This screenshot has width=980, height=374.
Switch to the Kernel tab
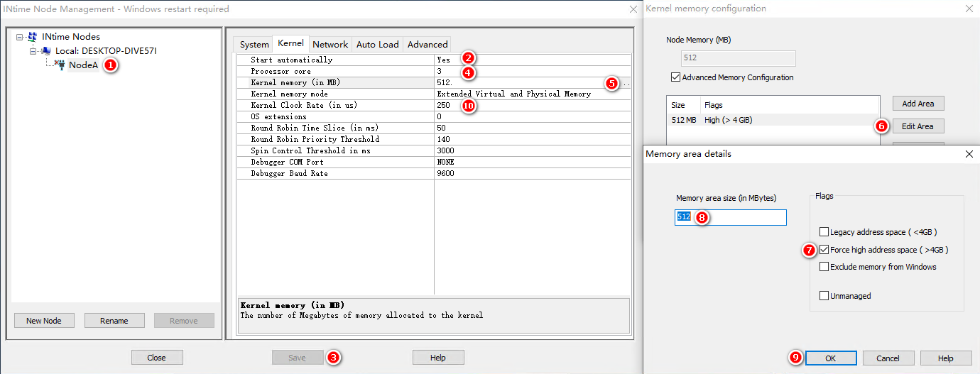click(291, 43)
